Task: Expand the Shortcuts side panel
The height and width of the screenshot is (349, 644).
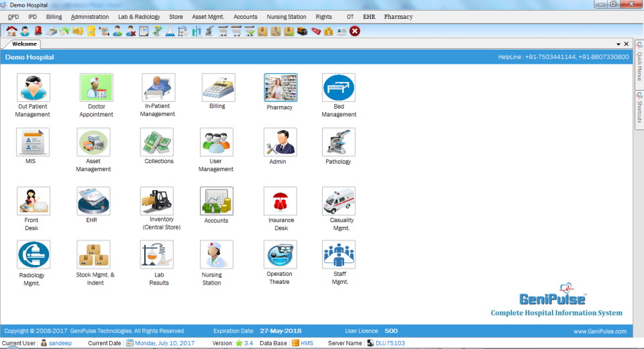Action: (639, 110)
